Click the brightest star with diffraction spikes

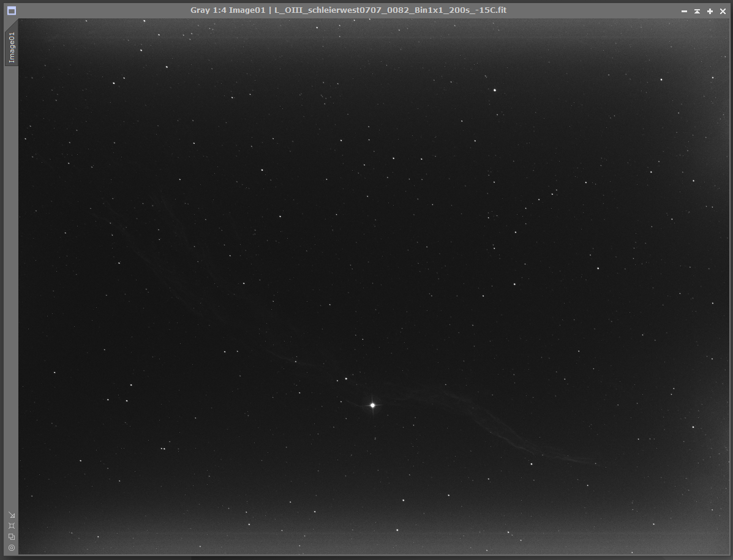pos(372,405)
